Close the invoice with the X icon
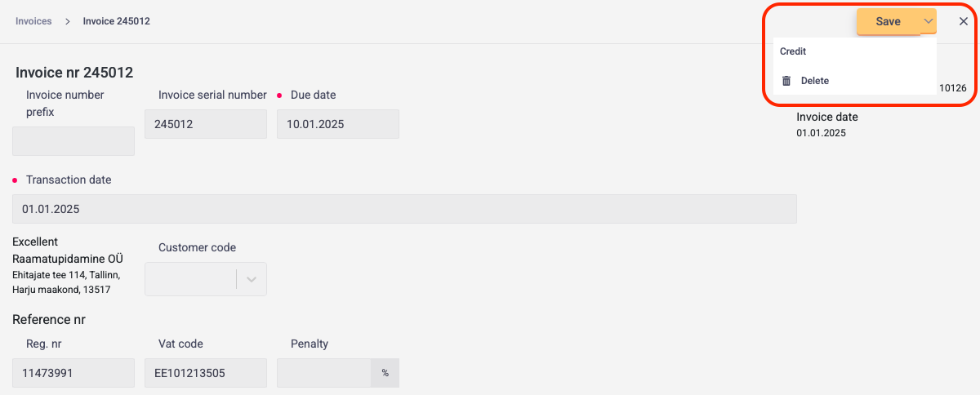 [964, 22]
